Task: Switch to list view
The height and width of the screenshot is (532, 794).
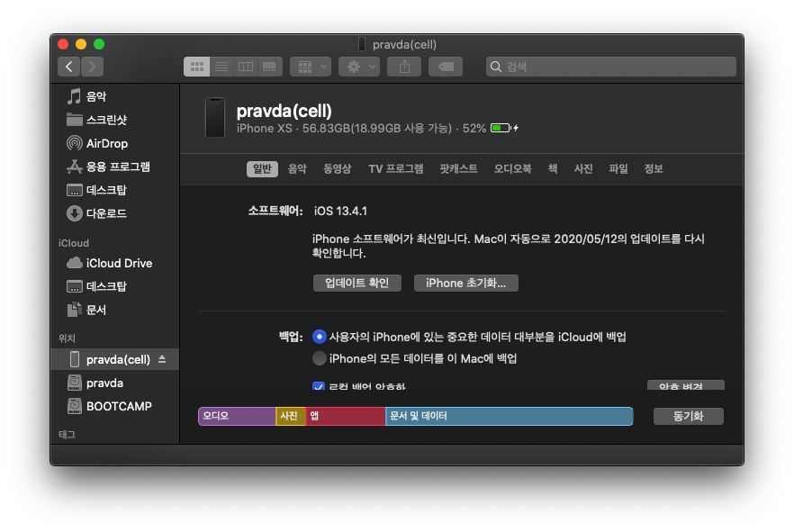Action: (x=221, y=67)
